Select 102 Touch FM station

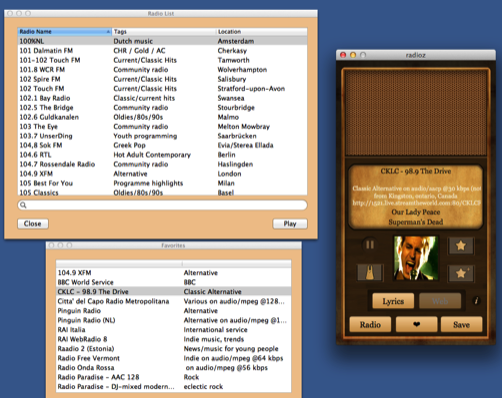(162, 89)
